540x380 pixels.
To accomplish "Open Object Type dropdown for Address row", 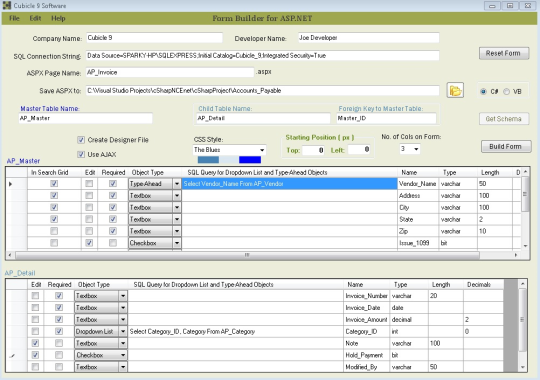I will pos(177,196).
